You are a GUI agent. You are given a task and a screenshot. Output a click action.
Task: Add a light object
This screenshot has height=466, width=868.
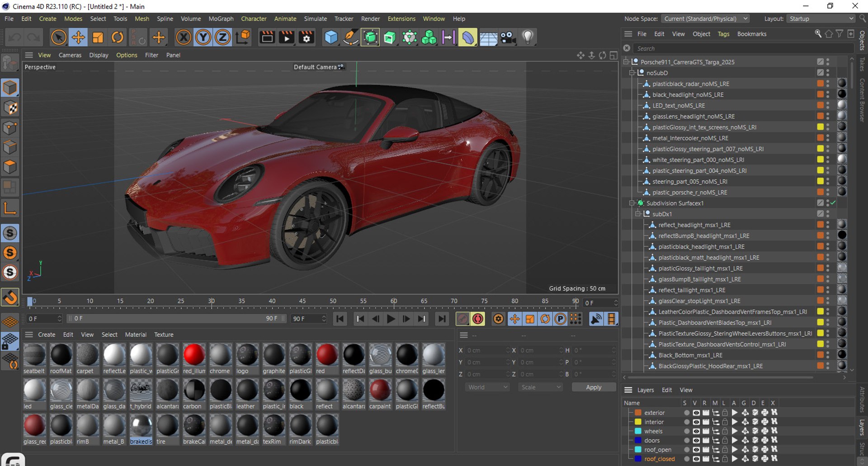(528, 38)
